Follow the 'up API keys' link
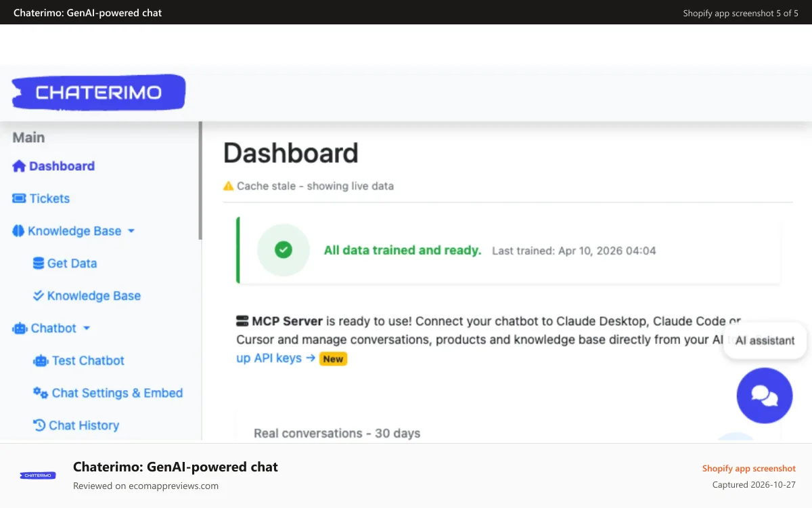Screen dimensions: 812x508 click(x=275, y=358)
